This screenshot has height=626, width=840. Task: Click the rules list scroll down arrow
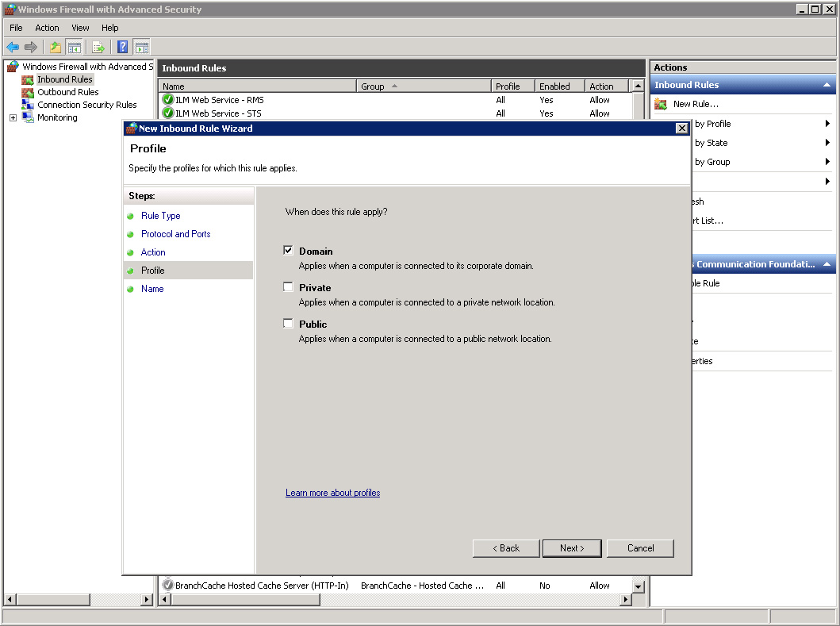click(638, 586)
